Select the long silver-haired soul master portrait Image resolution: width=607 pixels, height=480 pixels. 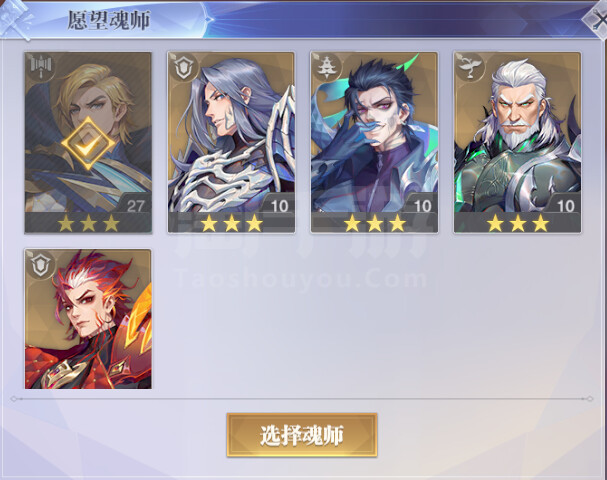[x=231, y=142]
